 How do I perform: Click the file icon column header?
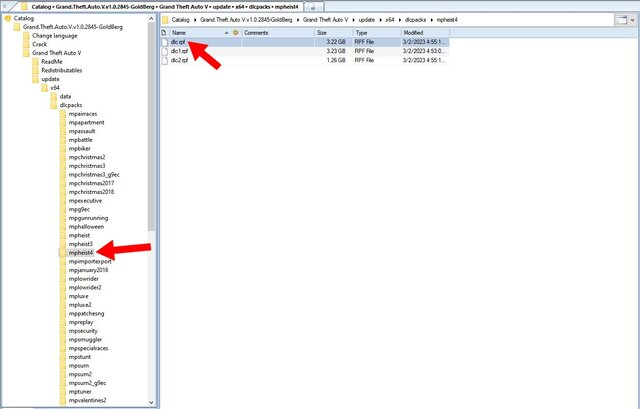pyautogui.click(x=164, y=33)
